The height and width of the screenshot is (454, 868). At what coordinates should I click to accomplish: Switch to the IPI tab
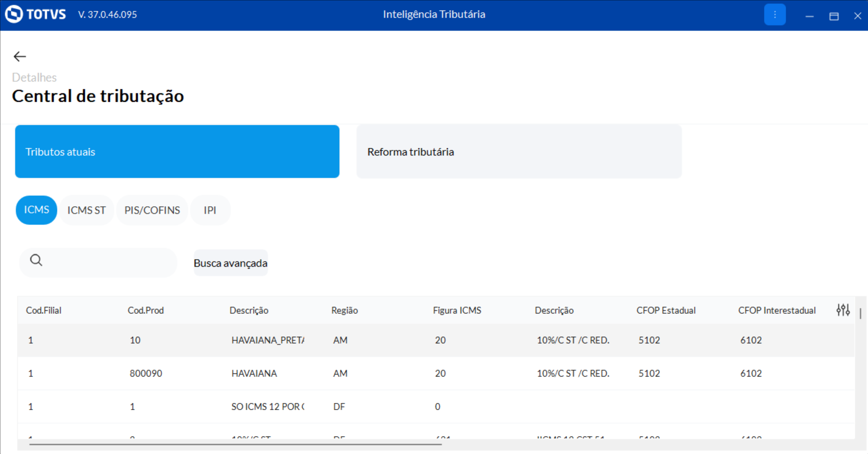(210, 210)
